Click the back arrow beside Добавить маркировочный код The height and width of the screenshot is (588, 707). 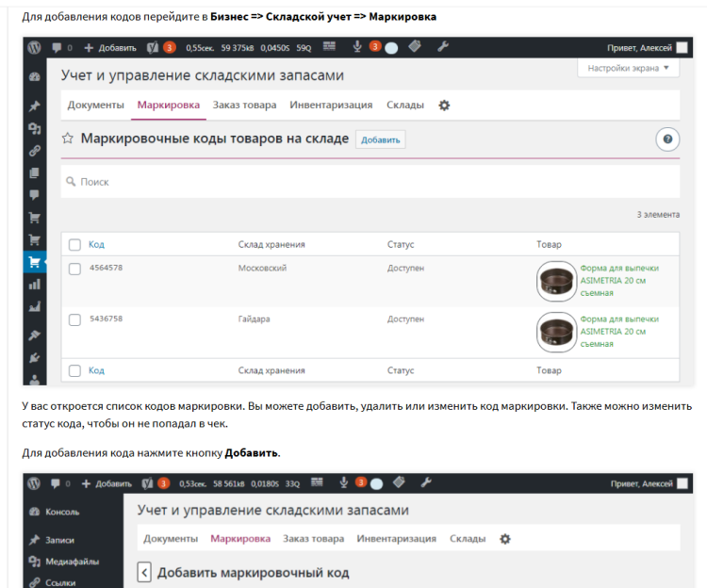144,572
